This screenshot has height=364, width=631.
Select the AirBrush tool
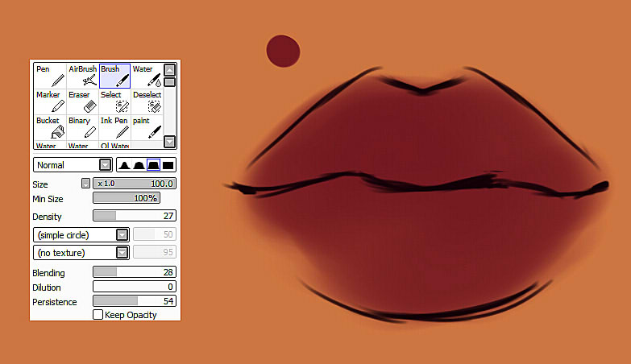point(82,76)
